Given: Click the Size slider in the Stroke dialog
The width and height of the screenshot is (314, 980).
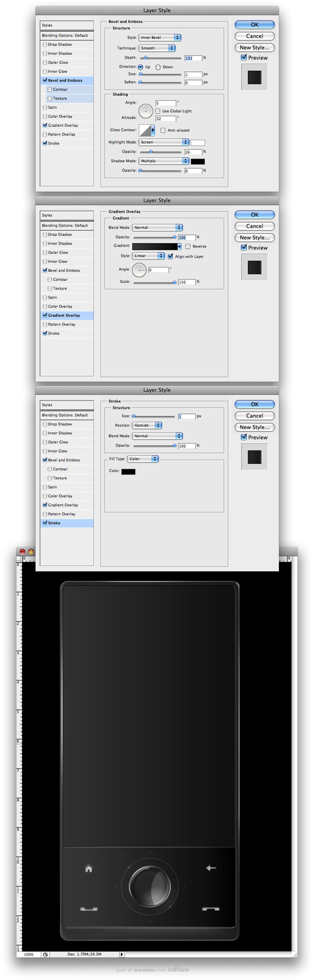Looking at the screenshot, I should click(154, 416).
